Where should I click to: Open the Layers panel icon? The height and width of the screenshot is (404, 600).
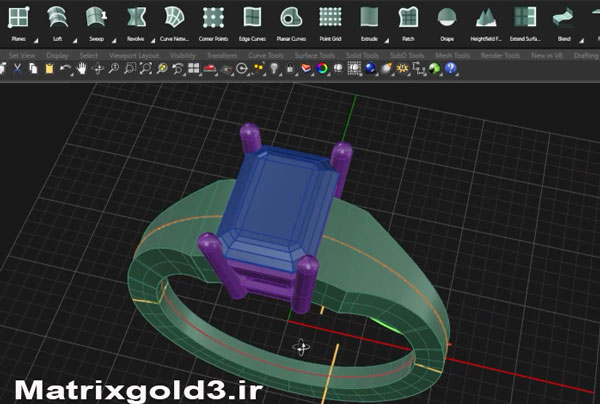pyautogui.click(x=306, y=69)
